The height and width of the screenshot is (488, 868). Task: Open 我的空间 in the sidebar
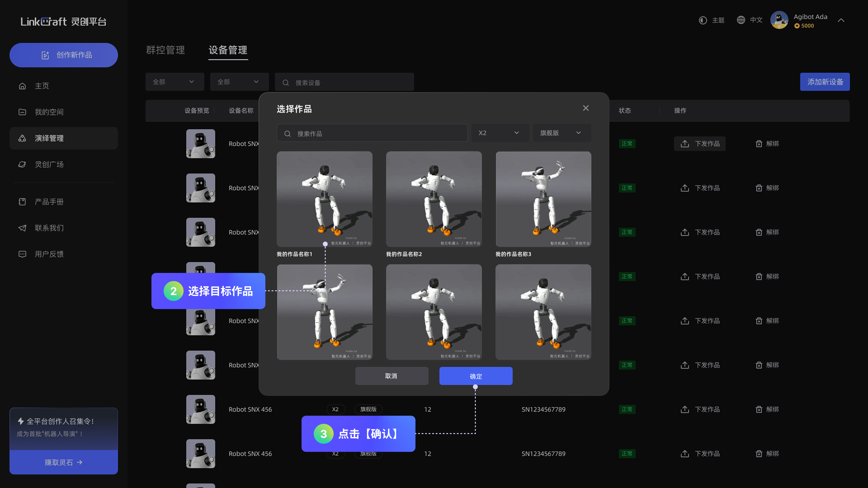[x=49, y=112]
